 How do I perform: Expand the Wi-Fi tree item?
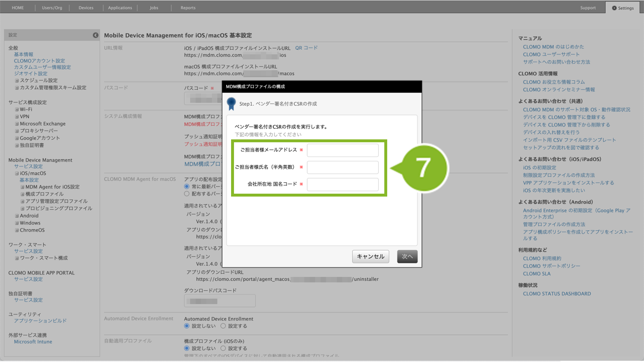point(17,109)
